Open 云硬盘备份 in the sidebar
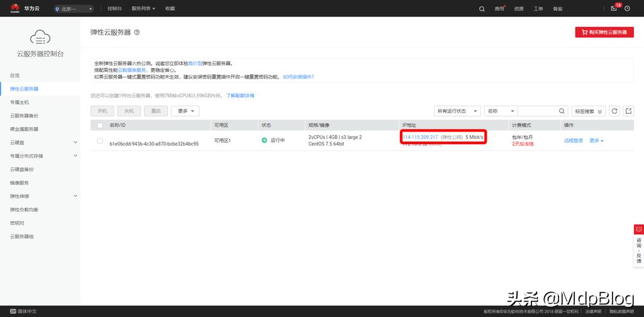Image resolution: width=644 pixels, height=317 pixels. click(x=22, y=169)
